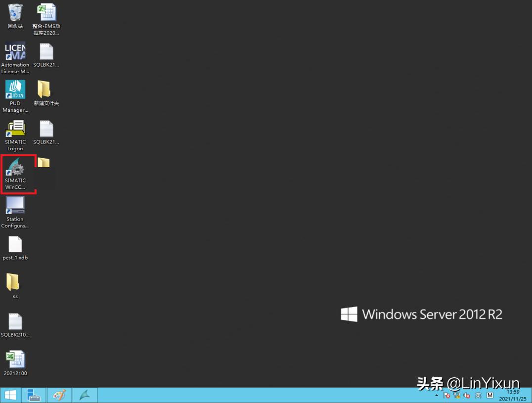Open Station Configurator shortcut
532x403 pixels.
click(x=15, y=212)
